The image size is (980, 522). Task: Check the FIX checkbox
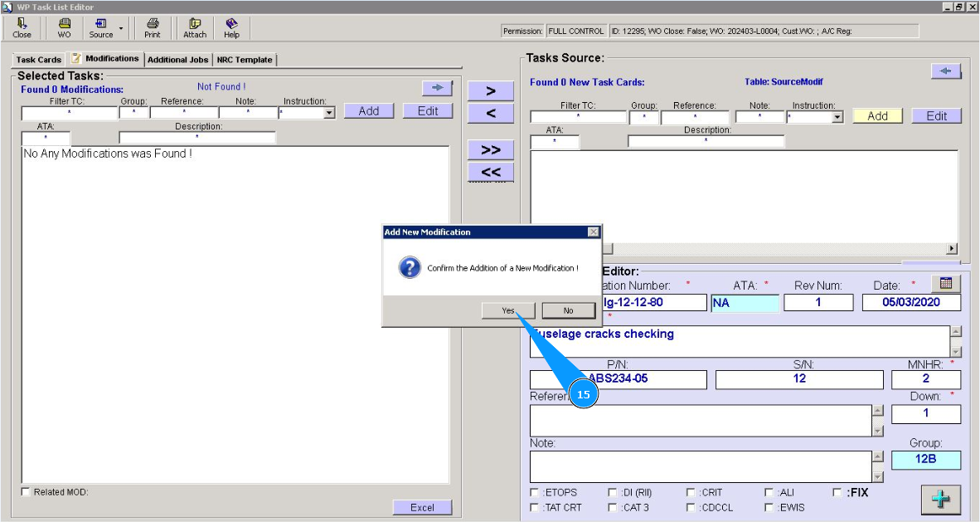click(x=837, y=492)
